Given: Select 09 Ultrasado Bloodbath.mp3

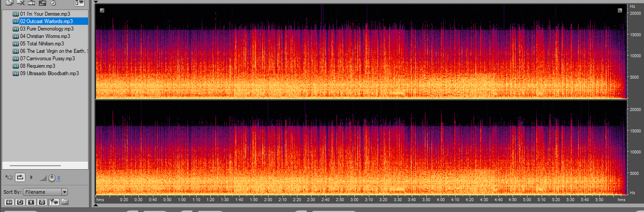Looking at the screenshot, I should coord(49,73).
